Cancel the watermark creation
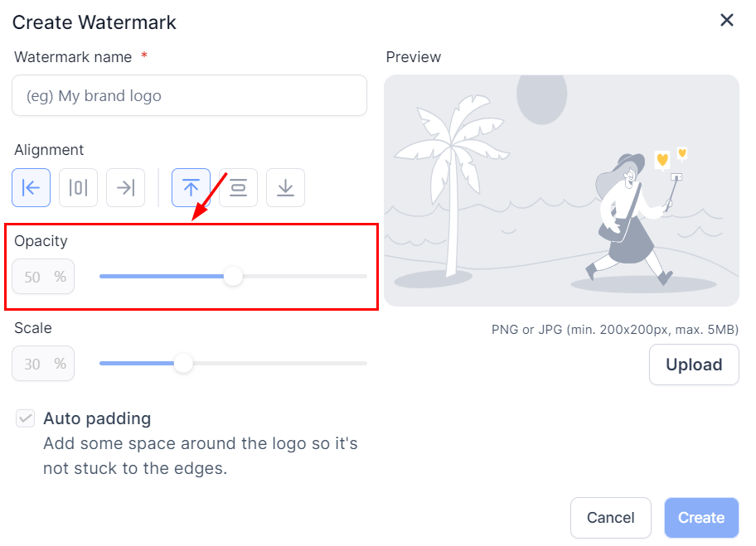 pos(610,518)
